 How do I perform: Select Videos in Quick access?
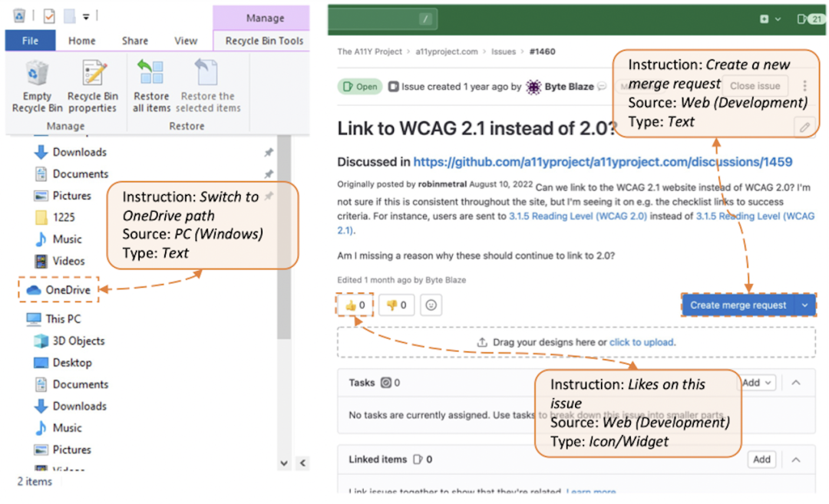59,261
